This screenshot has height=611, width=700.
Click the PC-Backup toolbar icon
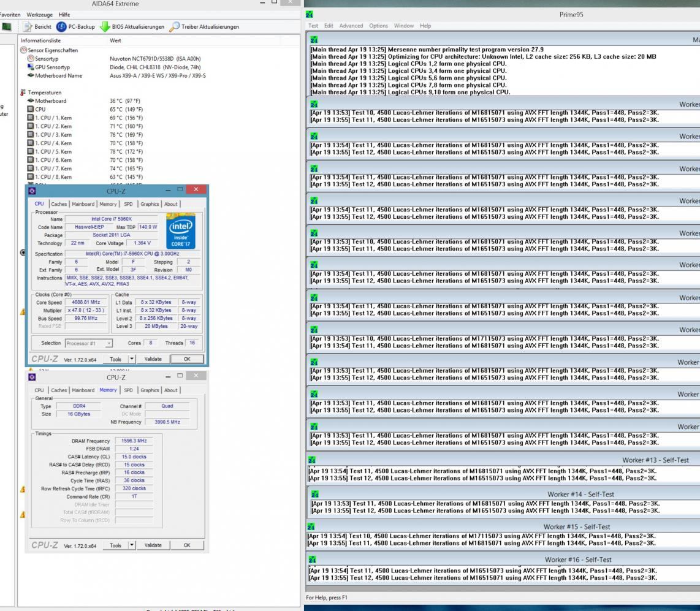61,27
